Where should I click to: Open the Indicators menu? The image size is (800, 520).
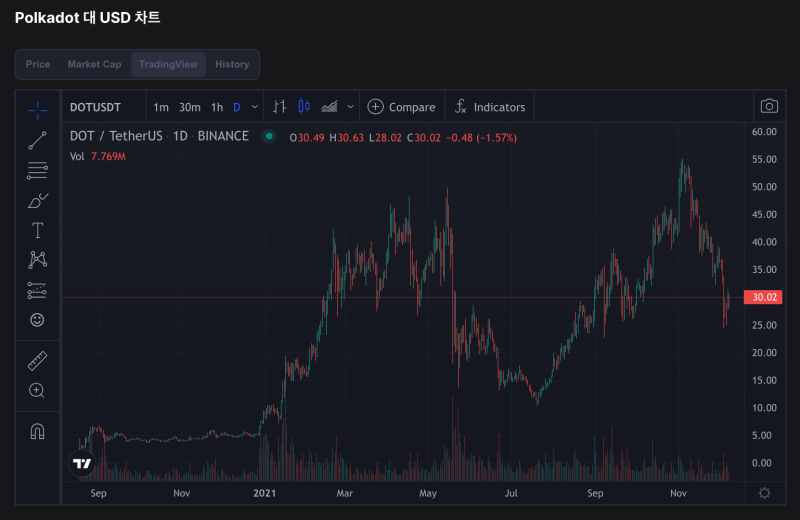pyautogui.click(x=490, y=107)
